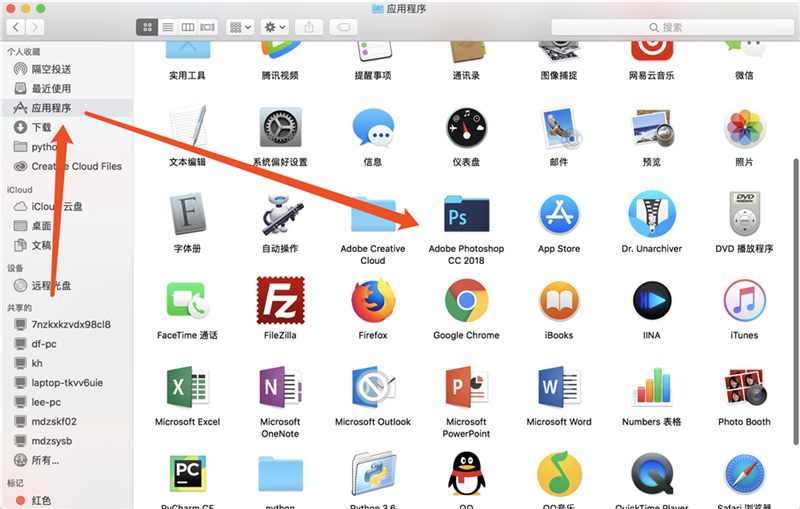Open the 照片 photos app
Screen dimensions: 800x509
[744, 128]
